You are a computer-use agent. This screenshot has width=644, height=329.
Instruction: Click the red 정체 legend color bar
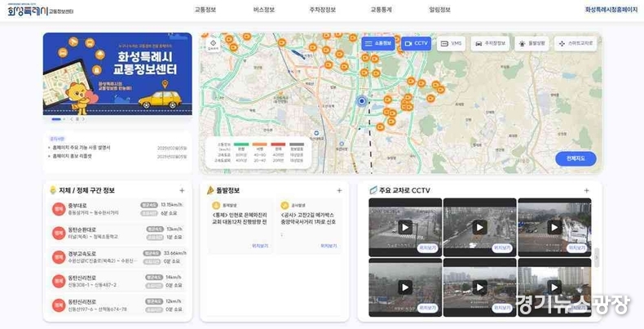(x=278, y=144)
